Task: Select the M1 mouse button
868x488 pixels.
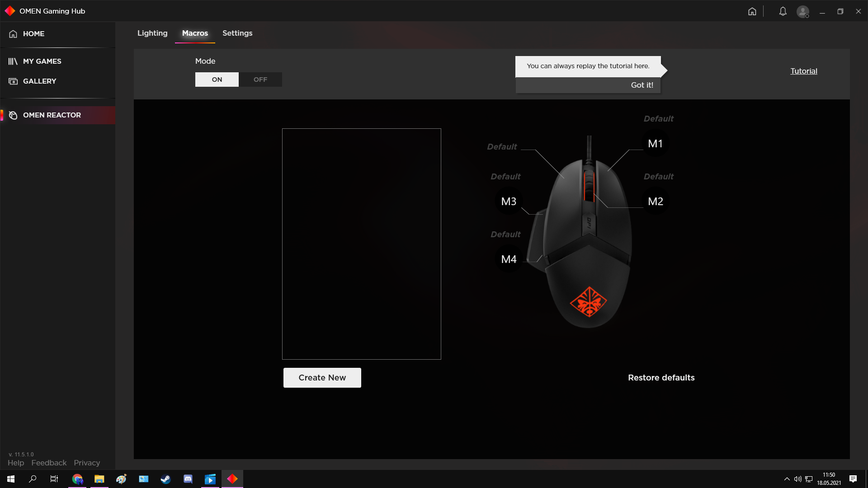Action: [655, 144]
